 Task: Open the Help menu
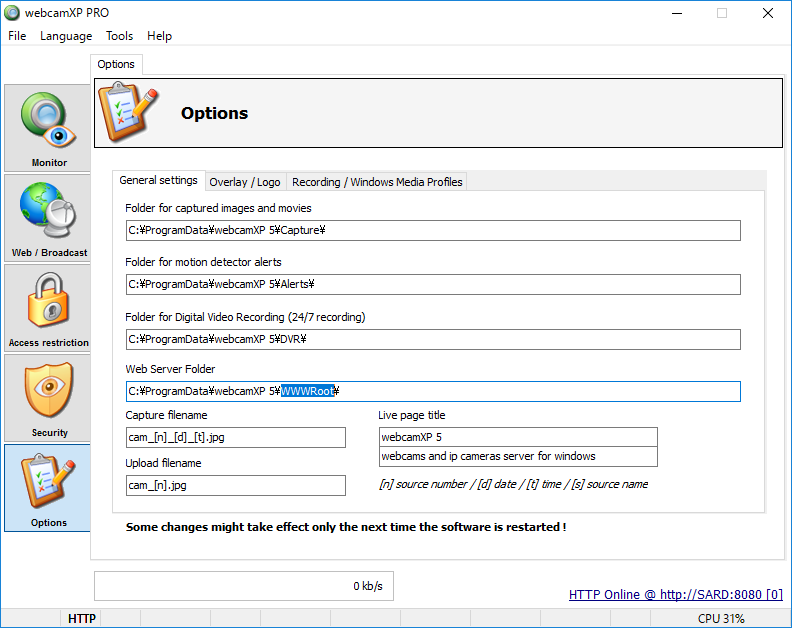tap(160, 36)
